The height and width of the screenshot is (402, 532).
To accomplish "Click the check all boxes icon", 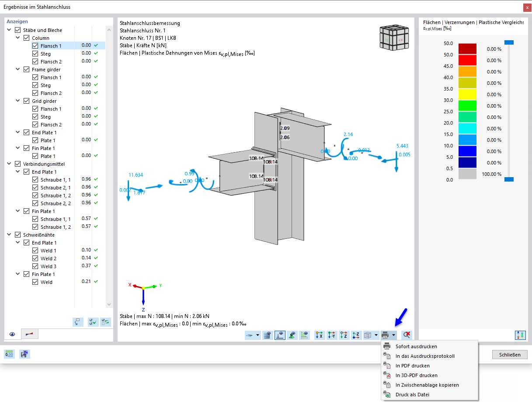I will point(93,322).
